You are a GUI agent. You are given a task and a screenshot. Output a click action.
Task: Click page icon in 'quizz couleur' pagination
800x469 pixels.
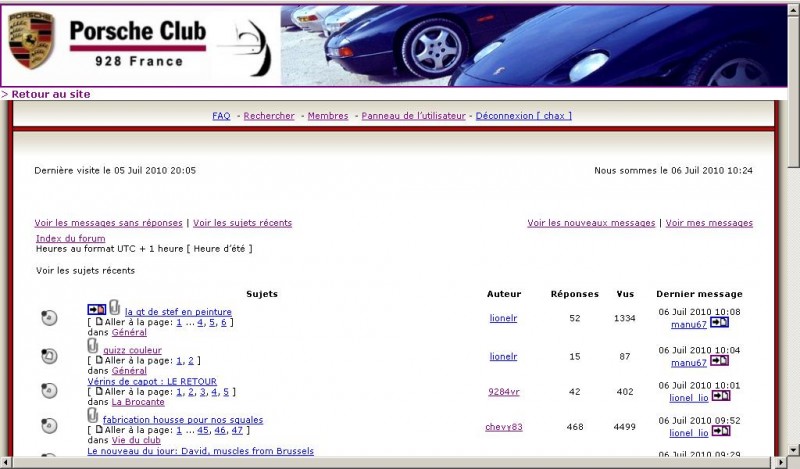pos(99,360)
